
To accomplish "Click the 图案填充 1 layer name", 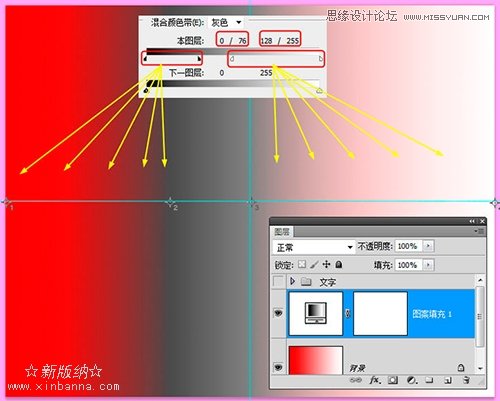I will coord(432,314).
